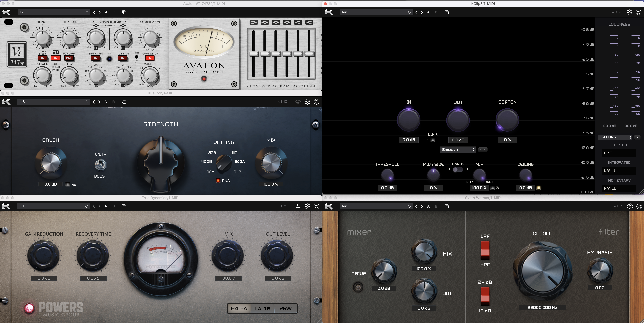Open Init preset dropdown in Avalon

point(54,12)
